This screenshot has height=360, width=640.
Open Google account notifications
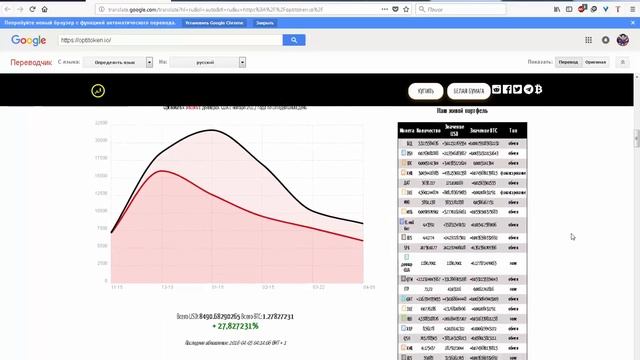(x=606, y=40)
